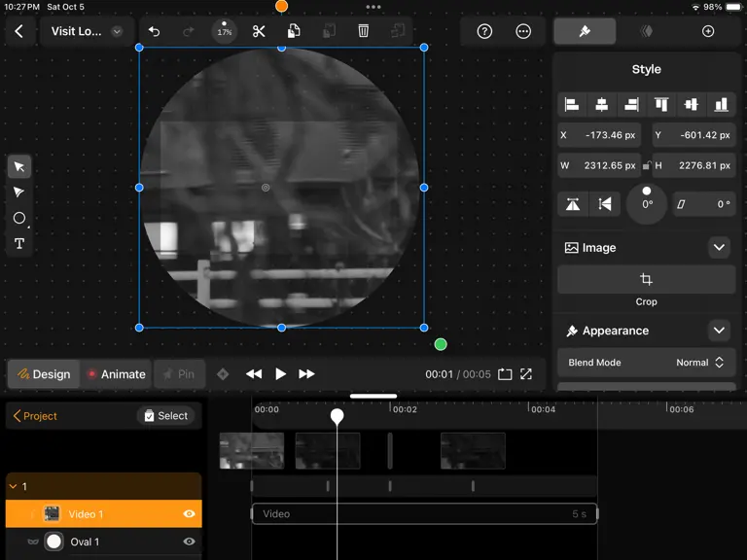
Task: Align selection to bottom edge
Action: tap(722, 104)
